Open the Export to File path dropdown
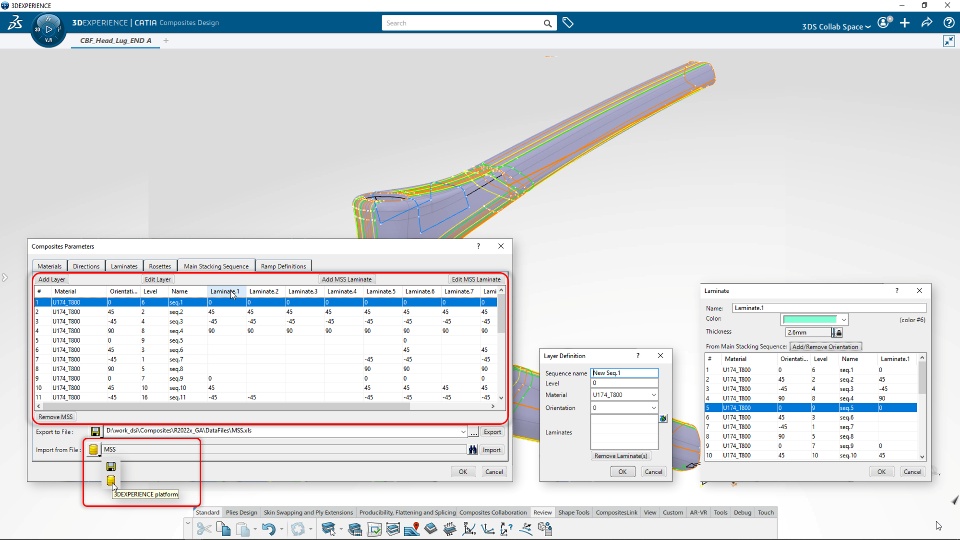The height and width of the screenshot is (540, 960). click(x=463, y=432)
